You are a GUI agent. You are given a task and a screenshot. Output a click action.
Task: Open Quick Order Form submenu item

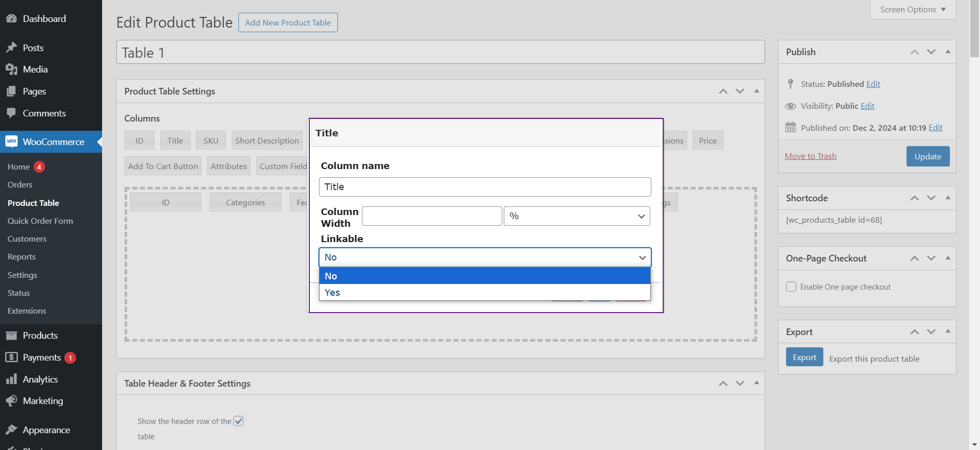click(40, 221)
